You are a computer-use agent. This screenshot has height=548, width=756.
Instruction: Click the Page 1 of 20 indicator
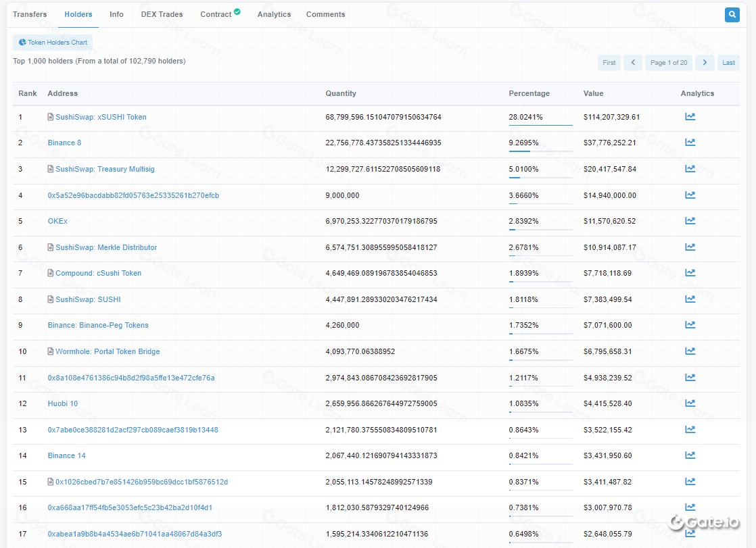[669, 63]
